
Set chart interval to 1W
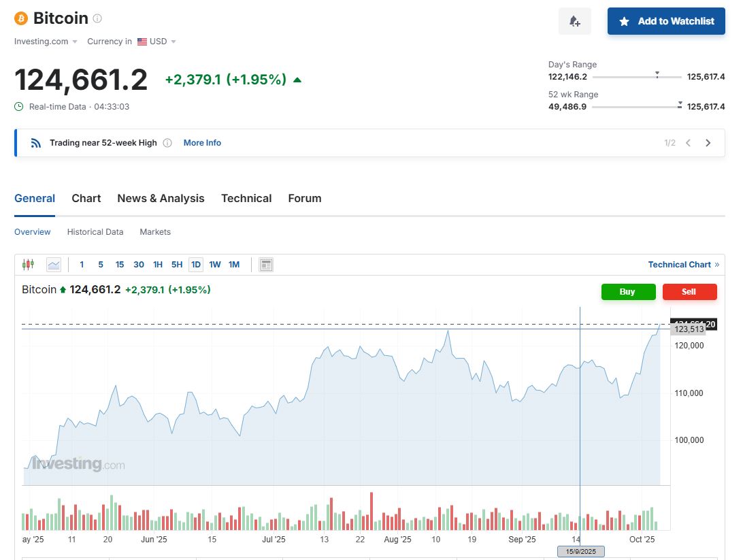tap(215, 265)
